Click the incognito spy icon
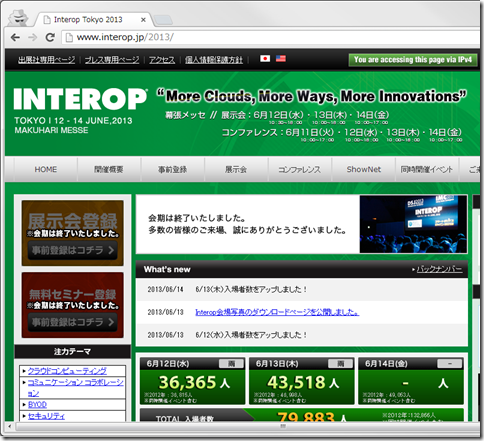The image size is (484, 441). click(18, 17)
